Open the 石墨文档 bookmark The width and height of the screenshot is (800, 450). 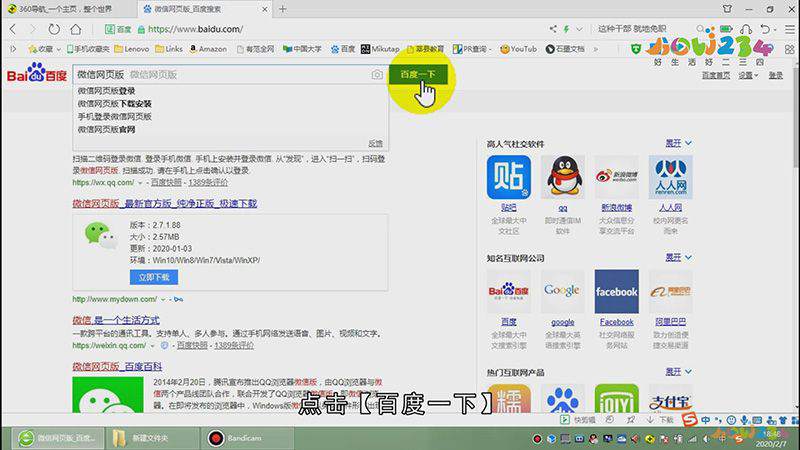565,49
